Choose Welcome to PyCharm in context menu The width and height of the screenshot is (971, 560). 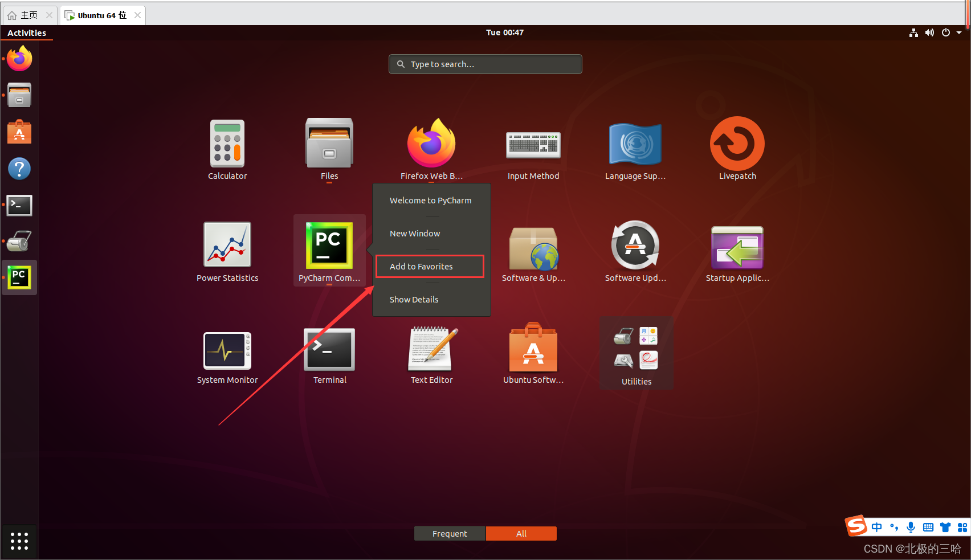(x=431, y=201)
